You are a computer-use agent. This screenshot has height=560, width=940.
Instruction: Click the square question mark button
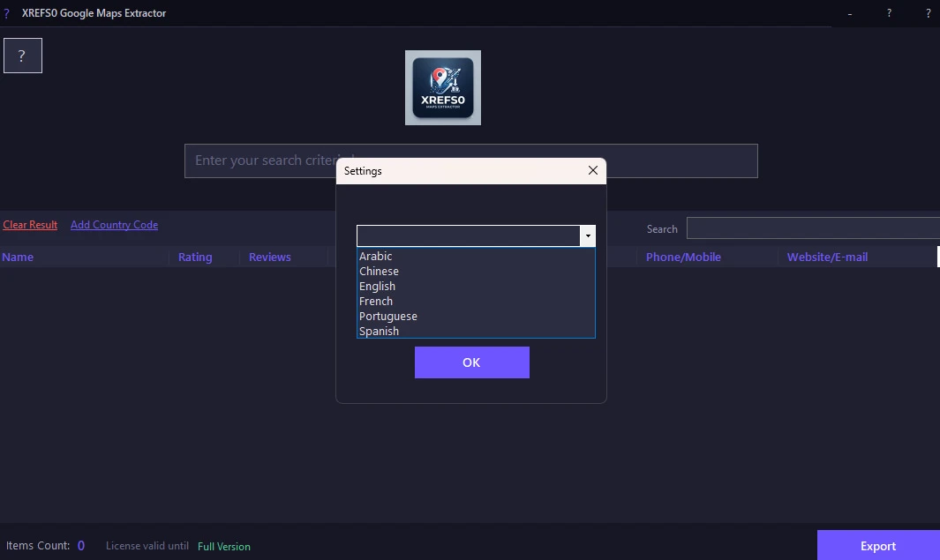[23, 56]
